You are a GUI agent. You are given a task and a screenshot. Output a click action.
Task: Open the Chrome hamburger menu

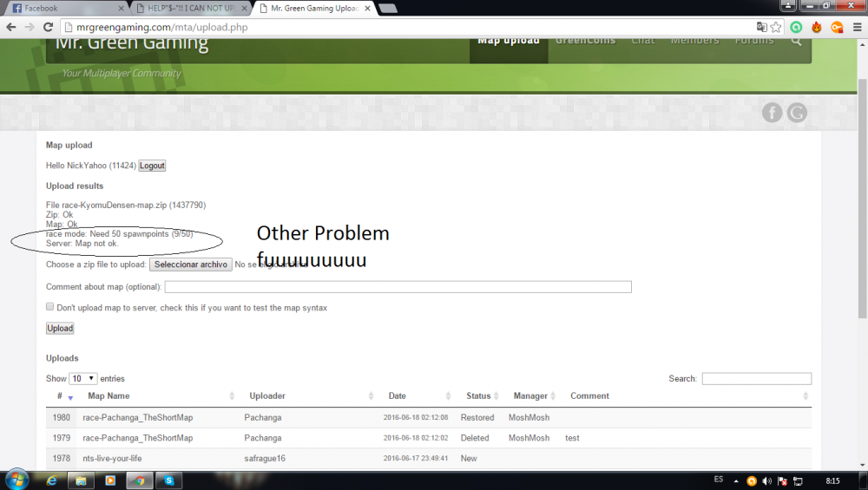pos(856,27)
